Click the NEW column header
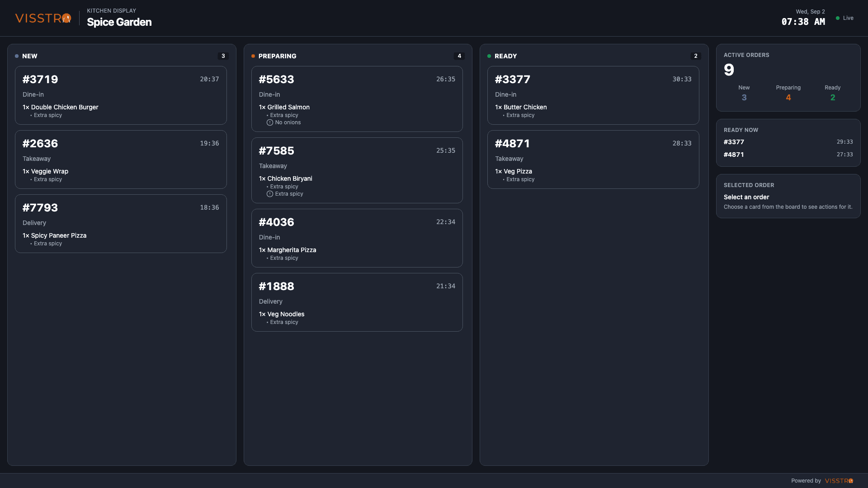 point(30,56)
